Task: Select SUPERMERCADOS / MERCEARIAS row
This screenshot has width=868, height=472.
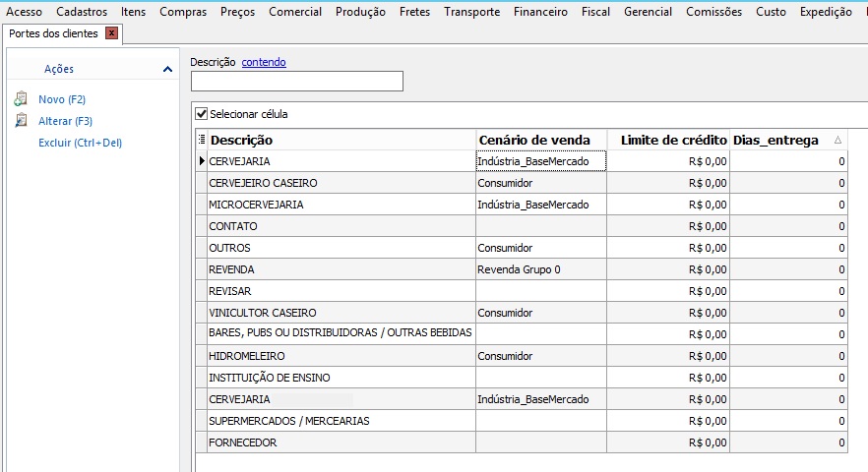Action: click(x=522, y=421)
